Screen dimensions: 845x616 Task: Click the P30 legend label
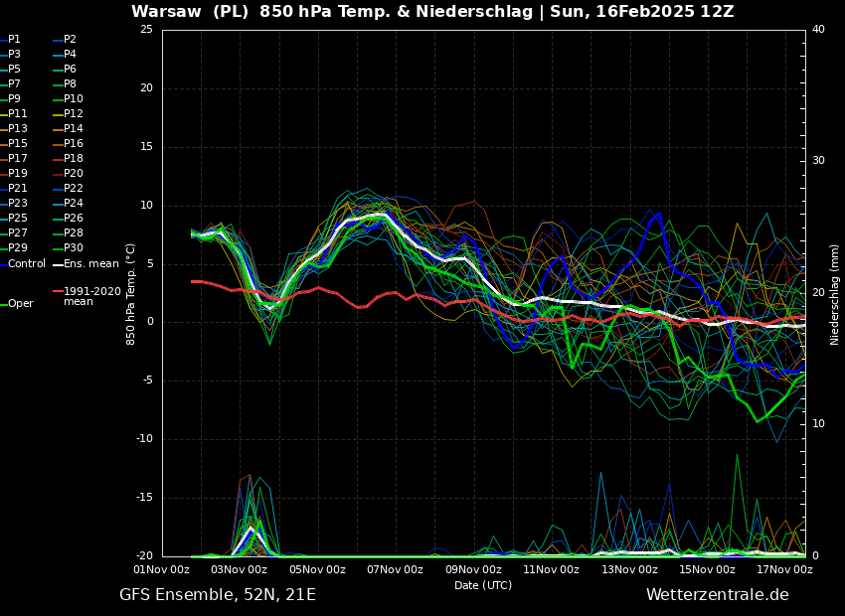pos(73,248)
